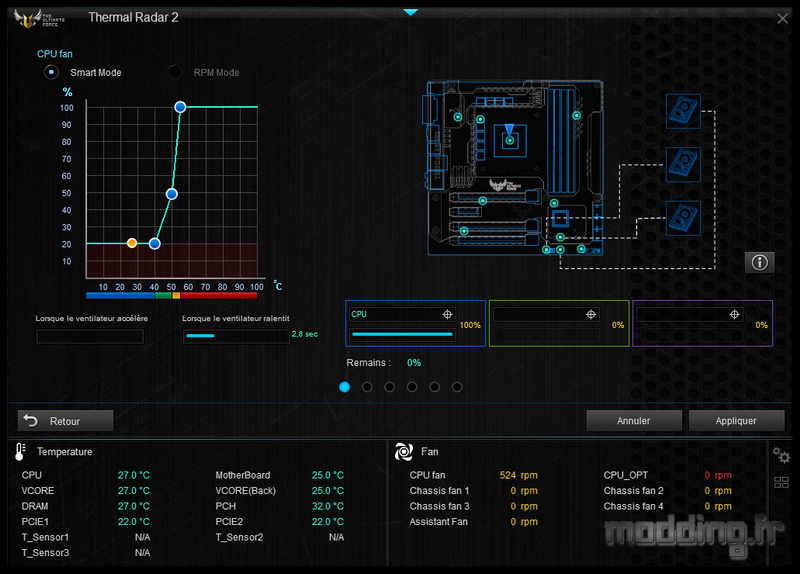Go to the second page dot

coord(367,387)
